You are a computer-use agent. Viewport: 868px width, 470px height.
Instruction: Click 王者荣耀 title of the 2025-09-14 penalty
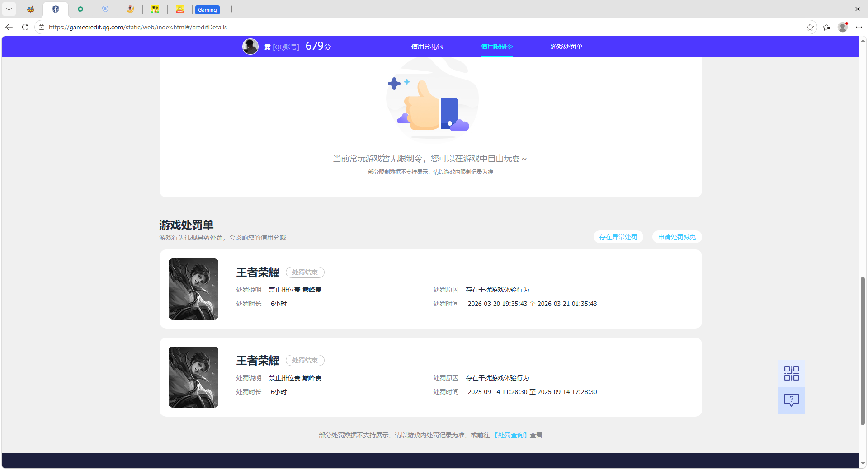coord(258,361)
